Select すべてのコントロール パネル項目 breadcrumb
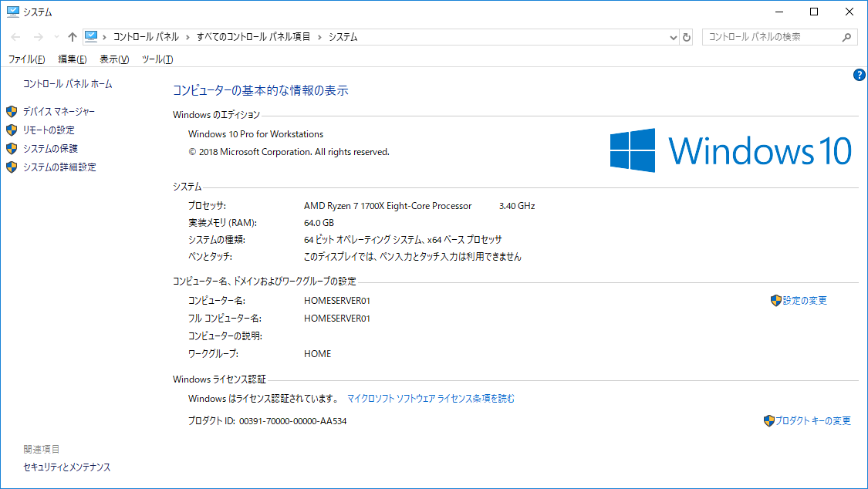 coord(254,37)
